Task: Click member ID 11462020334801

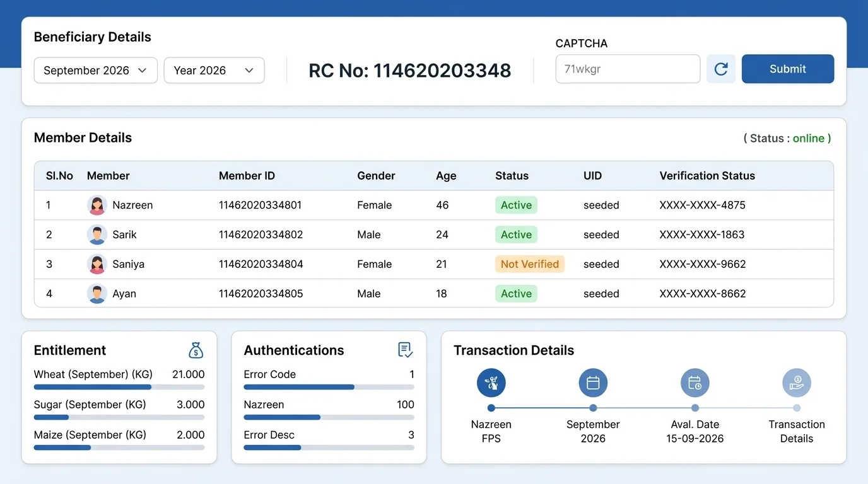Action: click(261, 205)
